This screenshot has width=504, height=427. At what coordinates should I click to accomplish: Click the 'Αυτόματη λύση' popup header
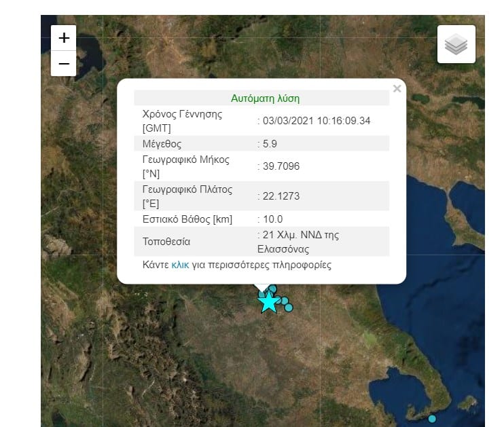pos(266,98)
